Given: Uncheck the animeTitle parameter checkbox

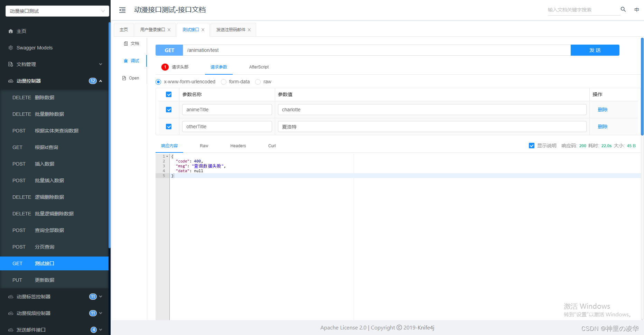Looking at the screenshot, I should coord(169,110).
